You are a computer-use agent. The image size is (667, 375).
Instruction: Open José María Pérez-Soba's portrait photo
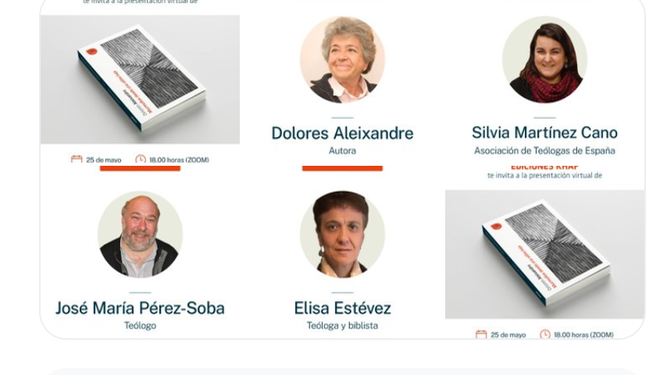click(x=140, y=234)
